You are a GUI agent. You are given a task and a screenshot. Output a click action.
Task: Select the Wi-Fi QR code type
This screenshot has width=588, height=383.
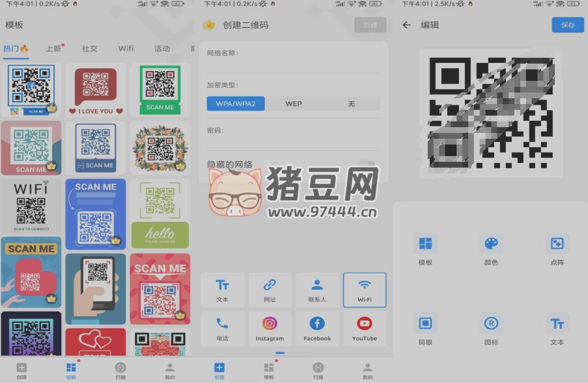click(364, 290)
